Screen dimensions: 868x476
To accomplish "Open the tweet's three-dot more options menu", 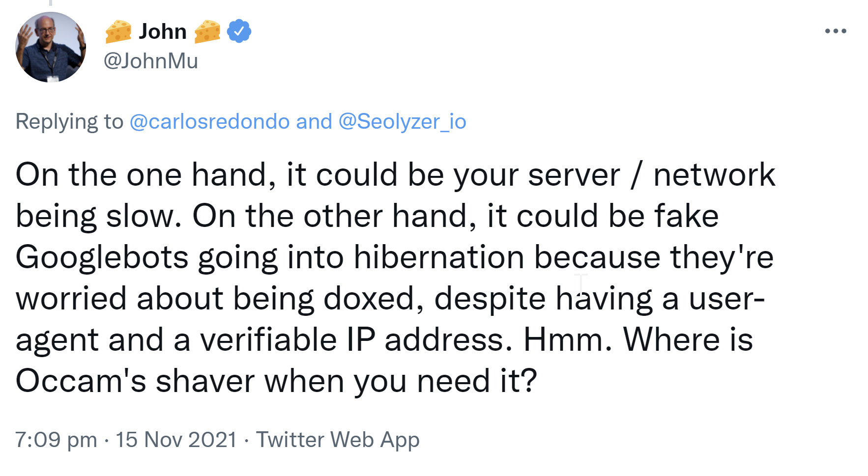I will [x=835, y=31].
